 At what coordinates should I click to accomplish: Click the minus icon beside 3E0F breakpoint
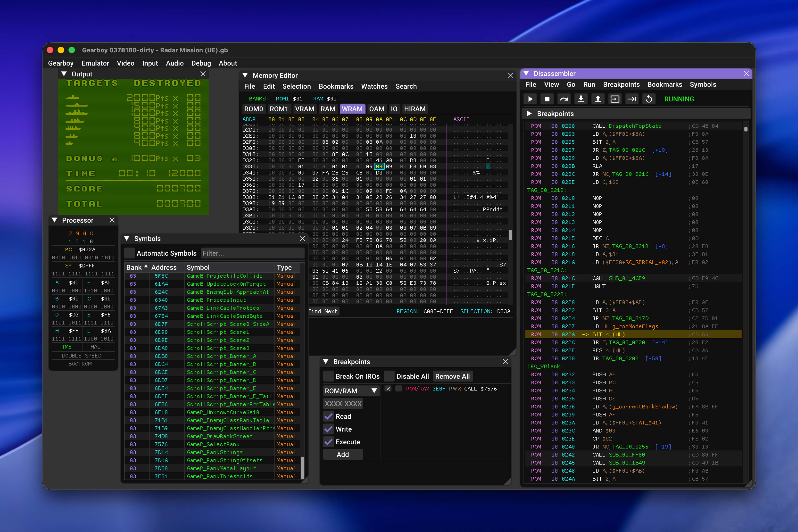(399, 388)
